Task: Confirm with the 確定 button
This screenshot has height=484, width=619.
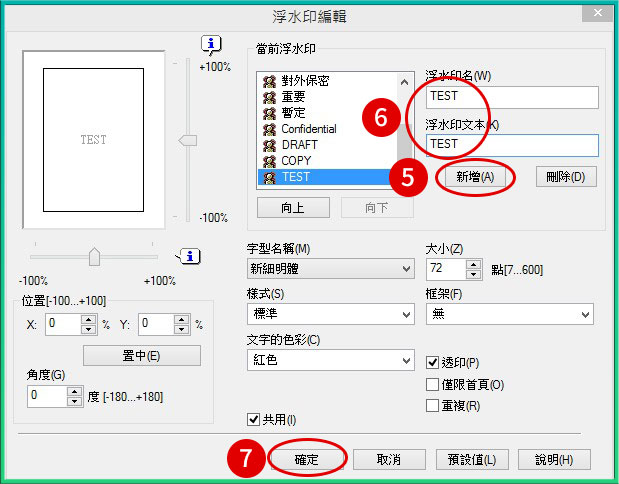Action: (x=306, y=460)
